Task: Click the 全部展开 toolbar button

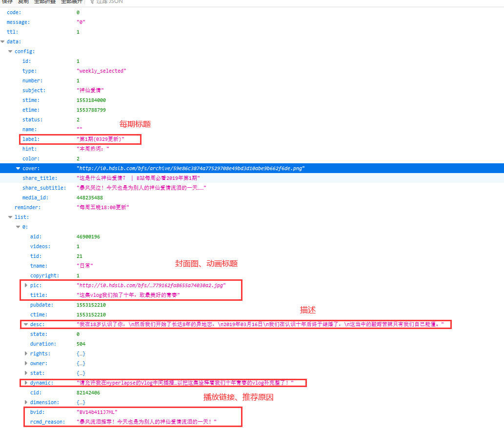Action: click(x=72, y=1)
